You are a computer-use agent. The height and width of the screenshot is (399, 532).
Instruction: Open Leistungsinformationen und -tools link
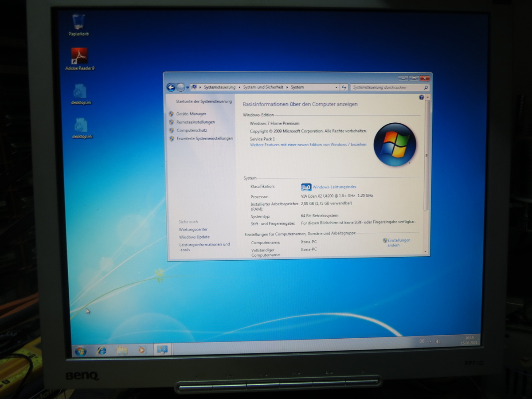[x=204, y=247]
